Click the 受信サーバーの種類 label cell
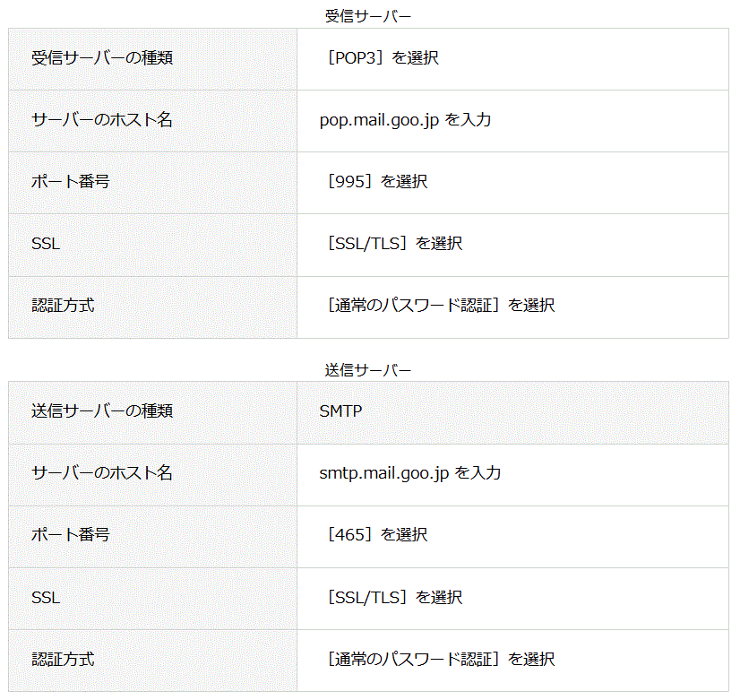740x700 pixels. coord(102,58)
